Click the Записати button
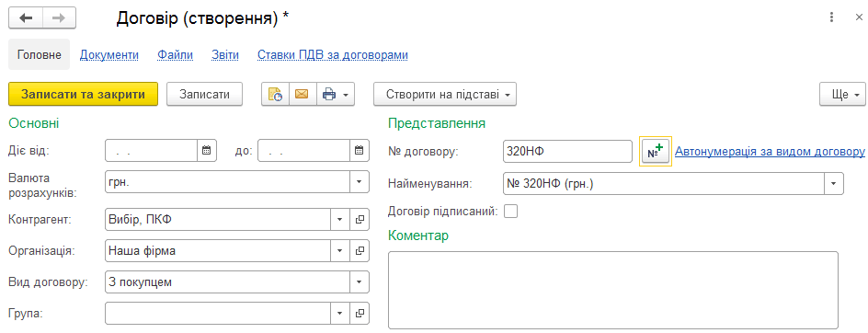This screenshot has height=333, width=868. tap(204, 94)
